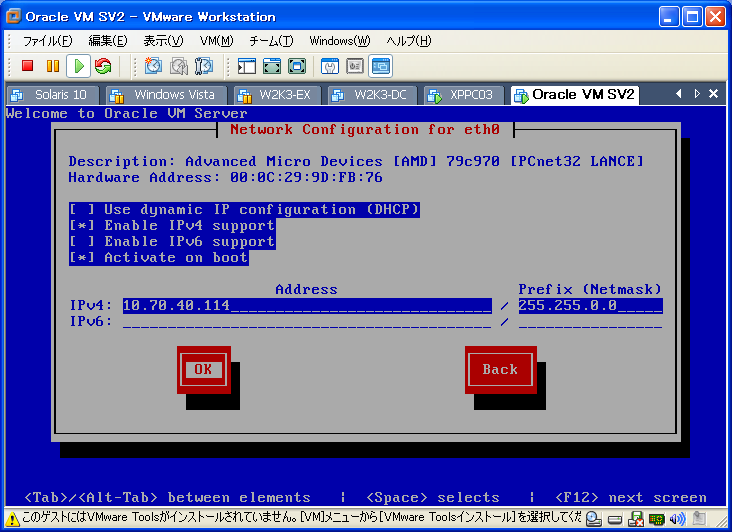Click the VMware Tools not installed message
Image resolution: width=732 pixels, height=532 pixels.
point(302,518)
